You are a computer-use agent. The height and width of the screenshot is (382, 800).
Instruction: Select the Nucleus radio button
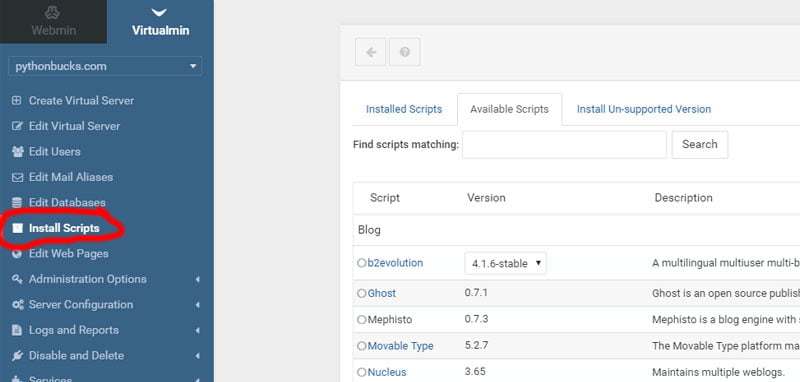click(362, 372)
